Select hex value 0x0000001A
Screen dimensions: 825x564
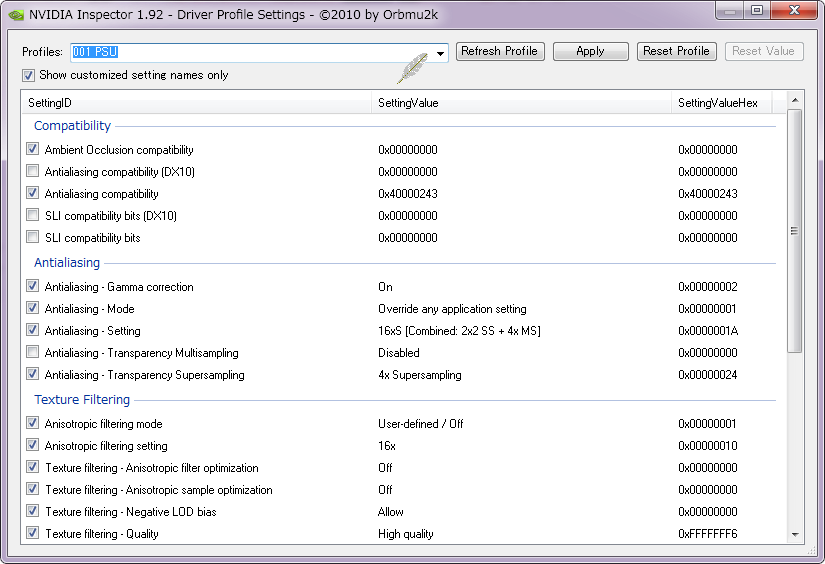click(708, 331)
